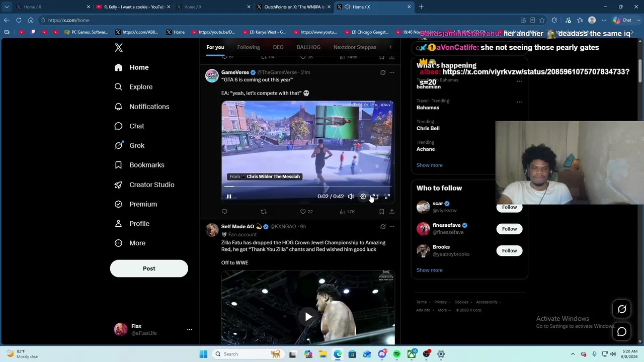
Task: Open Grok actions on the Self Made AO post
Action: 383,227
